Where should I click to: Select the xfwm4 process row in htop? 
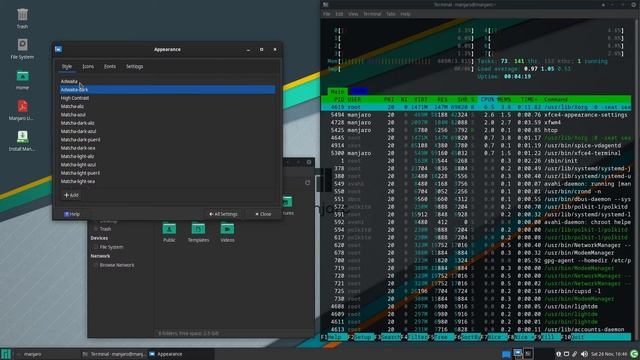(476, 122)
